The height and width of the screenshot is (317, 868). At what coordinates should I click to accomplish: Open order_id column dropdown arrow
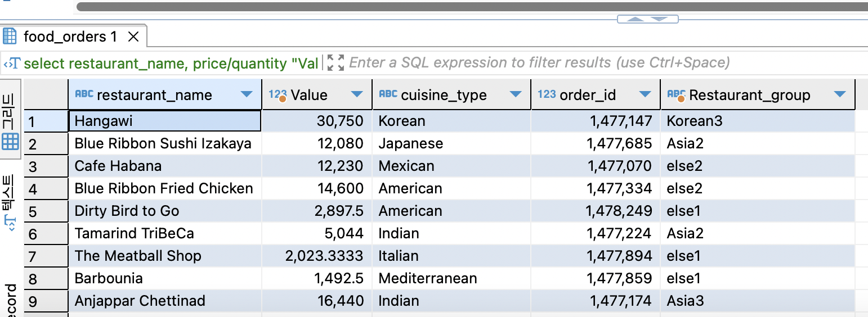tap(645, 94)
